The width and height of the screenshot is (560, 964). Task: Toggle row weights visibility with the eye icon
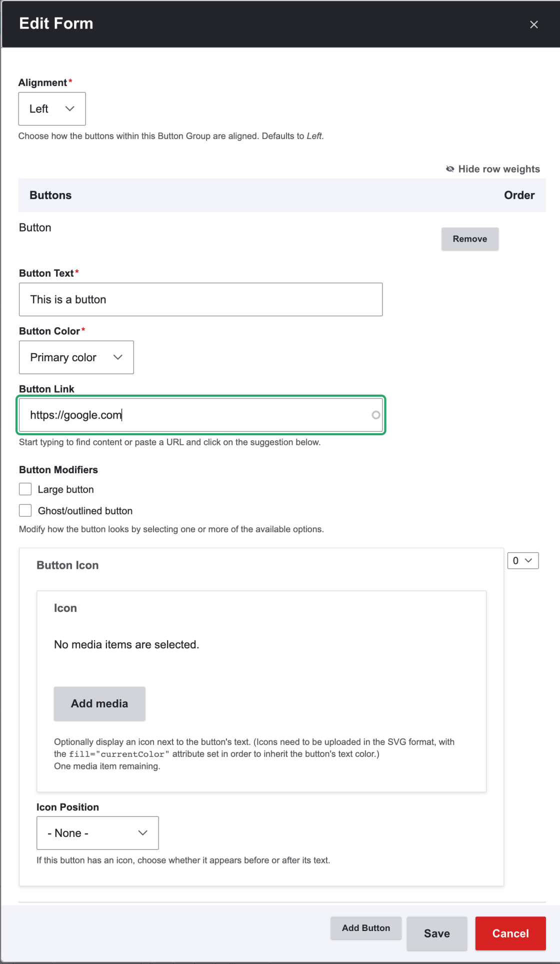tap(450, 169)
